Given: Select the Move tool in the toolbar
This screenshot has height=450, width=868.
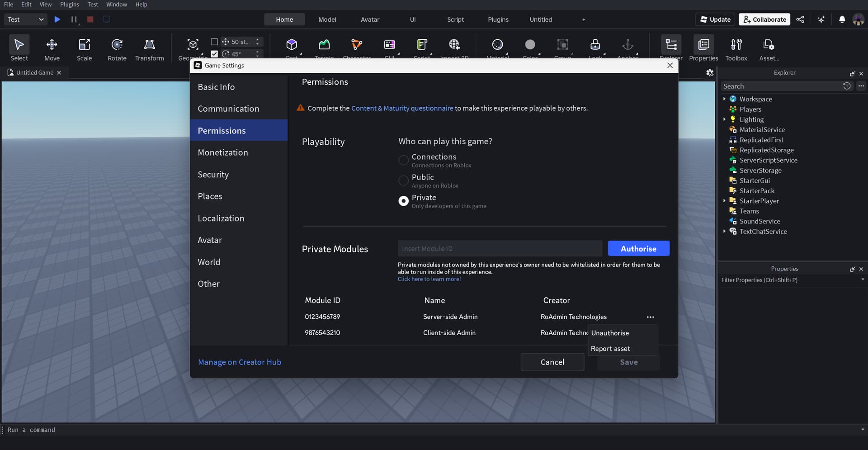Looking at the screenshot, I should click(x=52, y=48).
